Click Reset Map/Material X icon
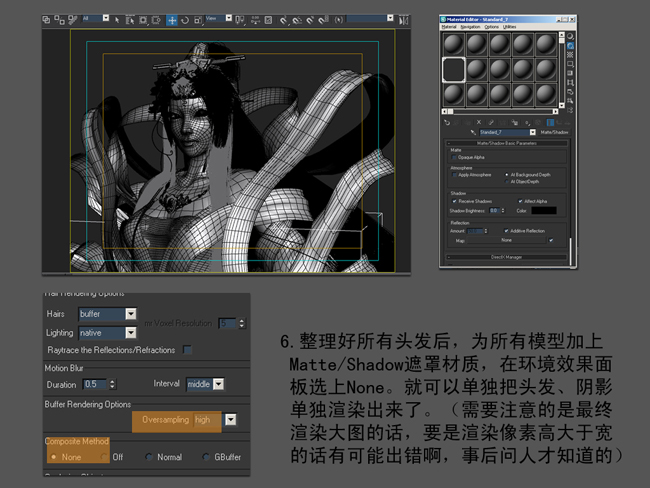650x488 pixels. tap(479, 122)
